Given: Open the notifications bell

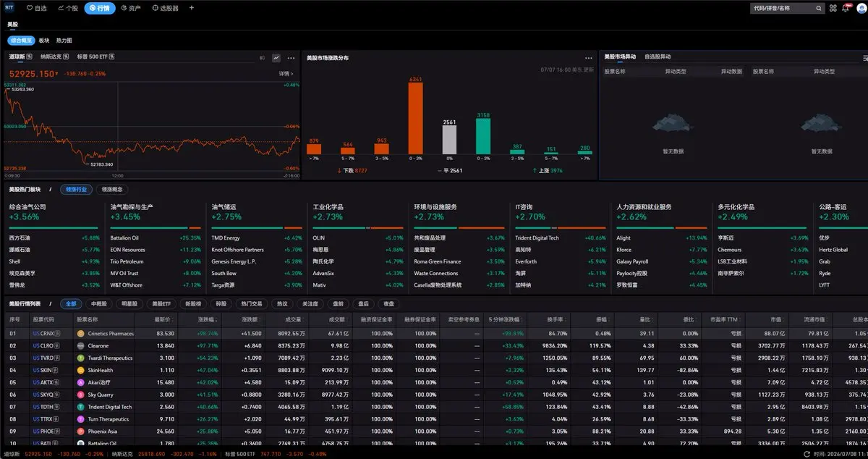Looking at the screenshot, I should point(846,8).
